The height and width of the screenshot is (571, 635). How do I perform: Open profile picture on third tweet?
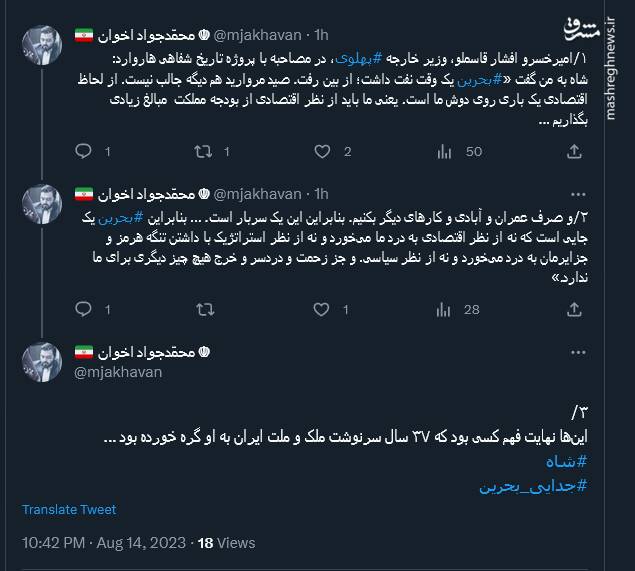point(43,363)
